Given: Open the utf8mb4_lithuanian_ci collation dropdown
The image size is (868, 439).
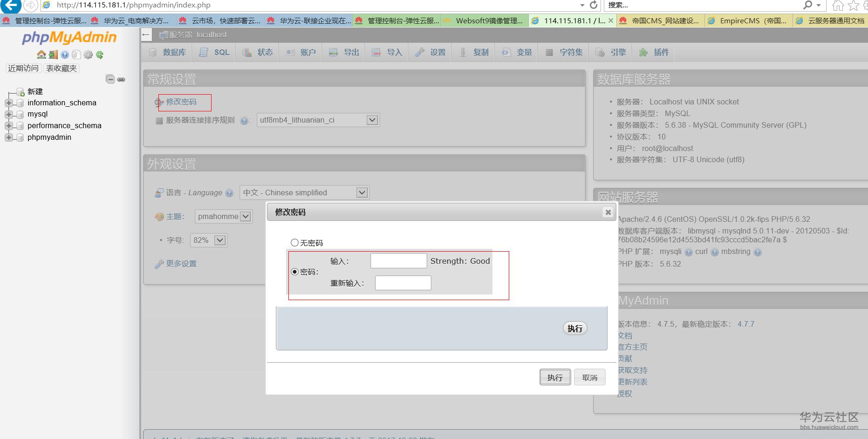Looking at the screenshot, I should [x=318, y=120].
